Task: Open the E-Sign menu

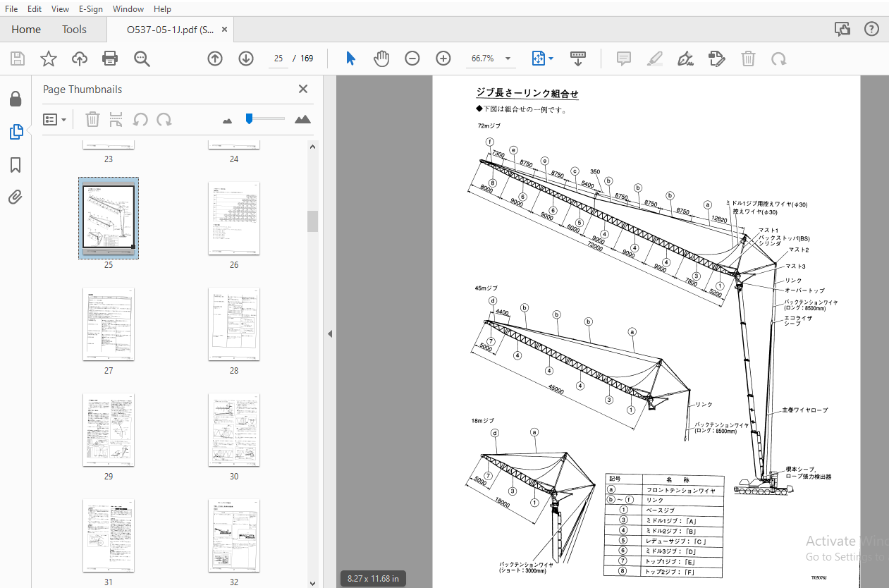Action: pyautogui.click(x=90, y=9)
